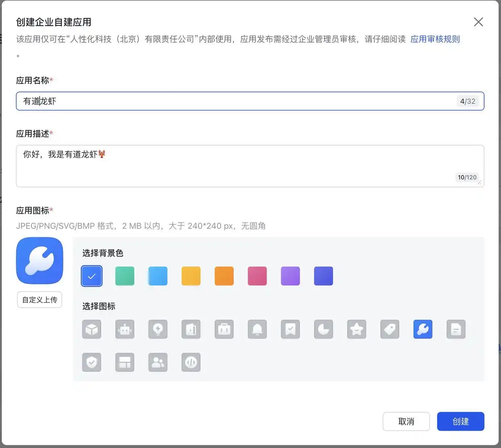Select the shield security icon
Image resolution: width=501 pixels, height=448 pixels.
point(92,362)
